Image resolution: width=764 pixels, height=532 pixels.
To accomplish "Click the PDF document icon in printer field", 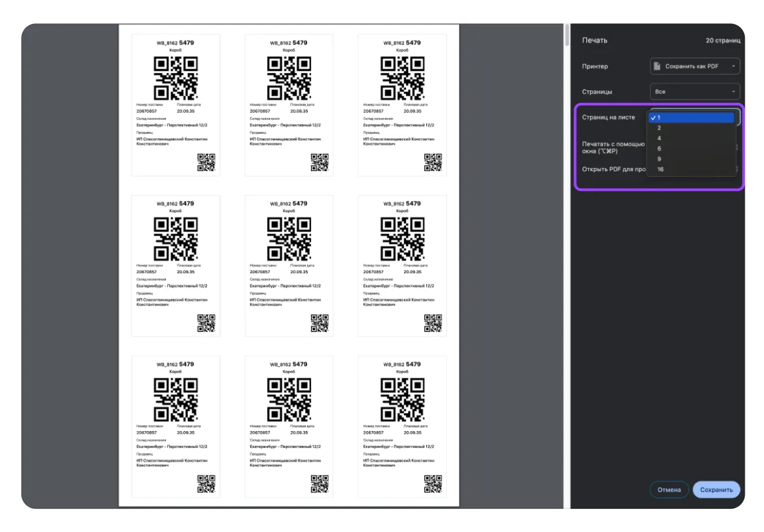I will pos(657,66).
